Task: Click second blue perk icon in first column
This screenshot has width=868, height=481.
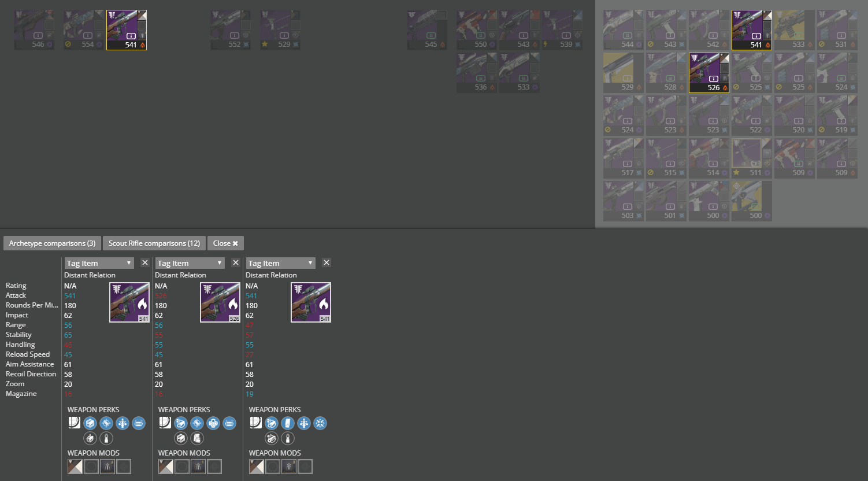Action: tap(106, 423)
